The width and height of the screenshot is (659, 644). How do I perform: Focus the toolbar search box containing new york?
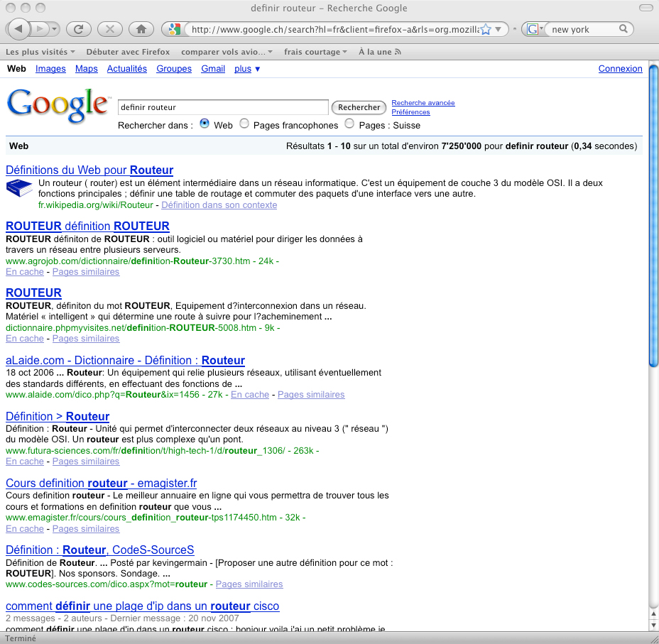click(584, 29)
